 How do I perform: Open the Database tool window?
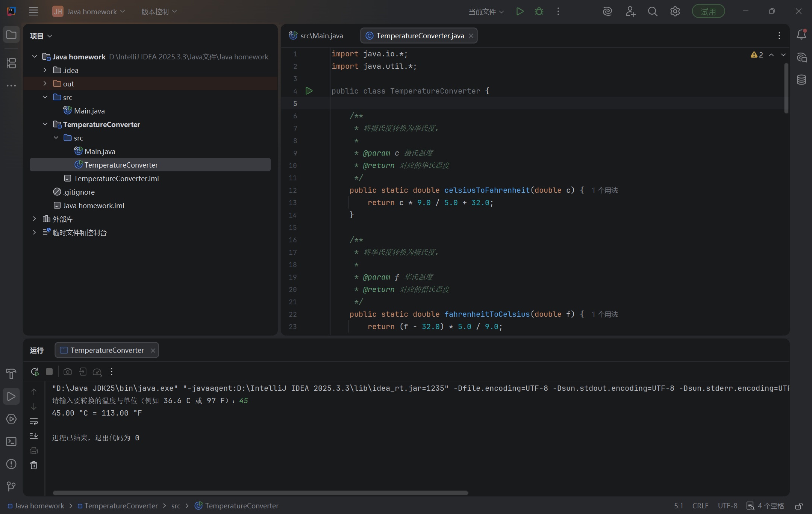pos(801,80)
